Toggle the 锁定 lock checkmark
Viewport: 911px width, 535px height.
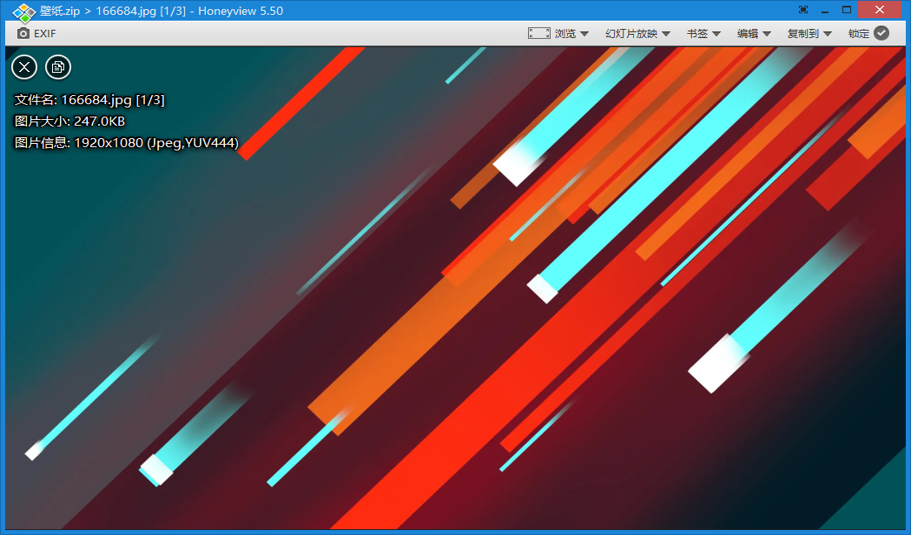pyautogui.click(x=881, y=33)
